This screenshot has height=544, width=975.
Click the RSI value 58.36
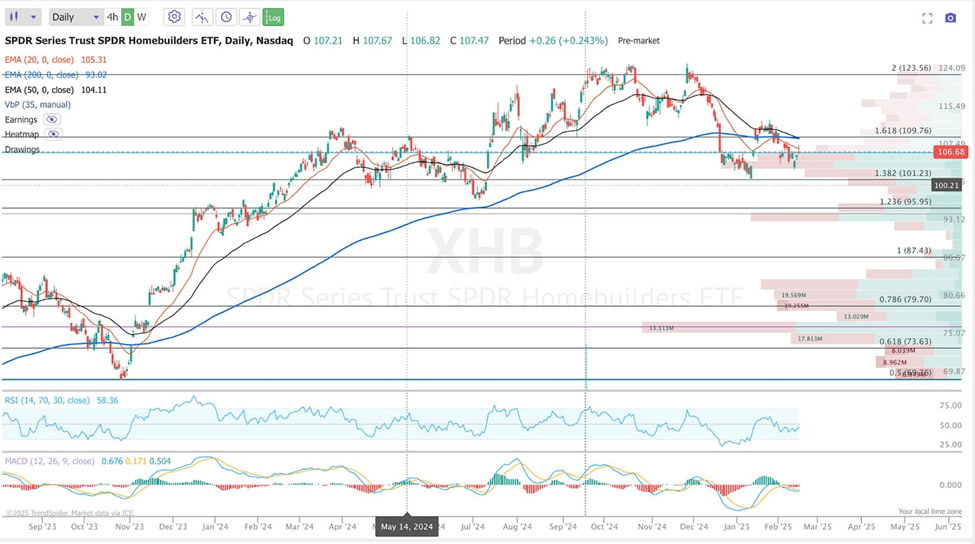pyautogui.click(x=108, y=400)
